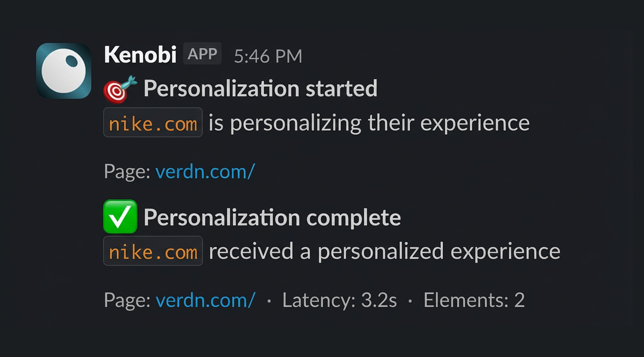Click the "Latency: 3.2s" metric
This screenshot has width=644, height=357.
[x=340, y=300]
